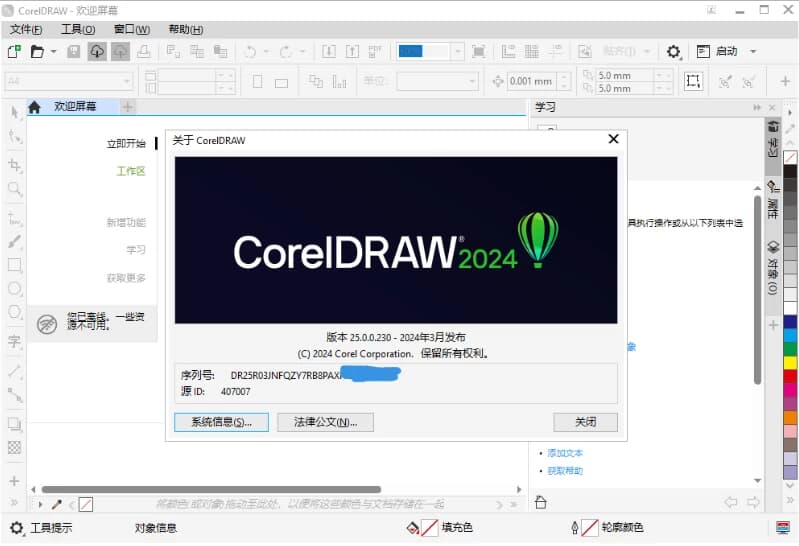The width and height of the screenshot is (799, 546).
Task: Select the Shape edit tool
Action: click(x=15, y=136)
